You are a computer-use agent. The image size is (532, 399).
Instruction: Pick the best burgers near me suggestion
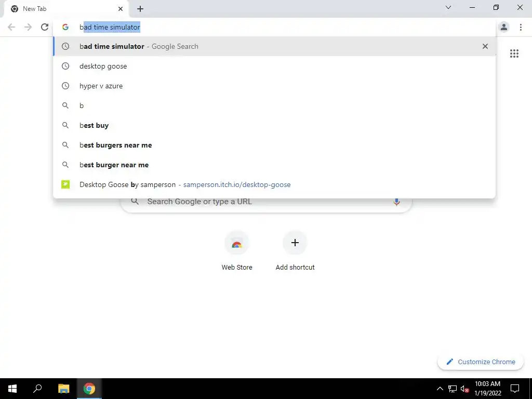274,145
